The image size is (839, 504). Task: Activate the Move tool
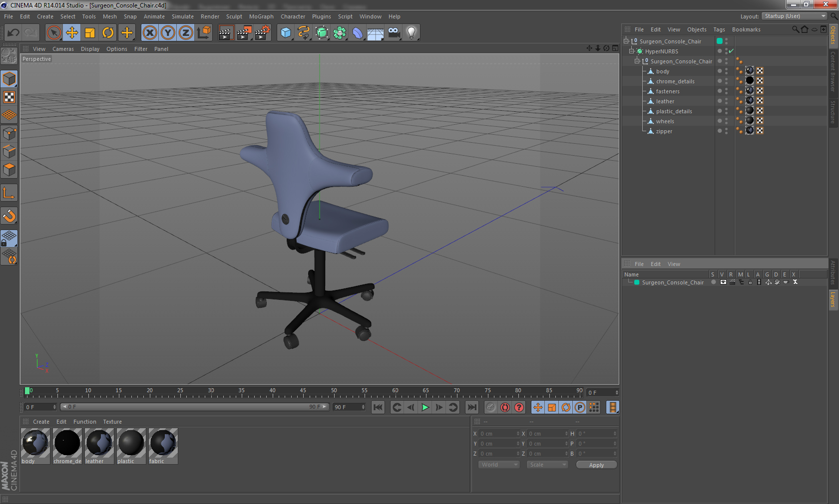point(72,33)
